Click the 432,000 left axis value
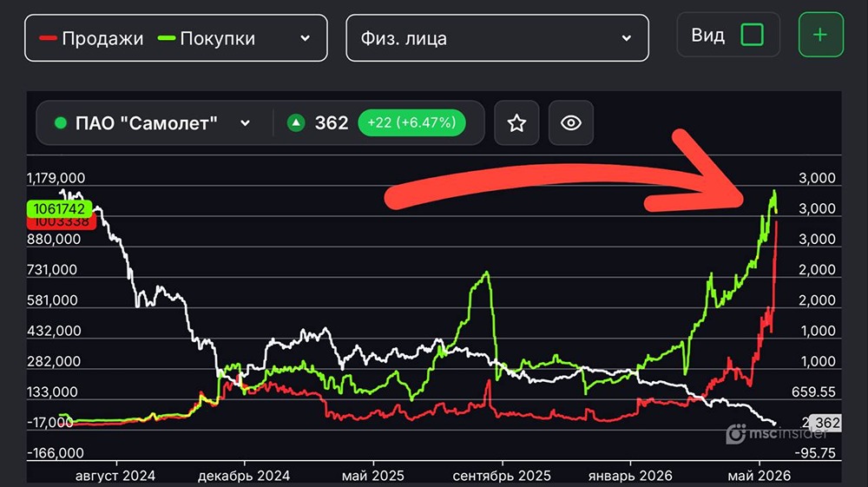The image size is (868, 487). click(54, 331)
